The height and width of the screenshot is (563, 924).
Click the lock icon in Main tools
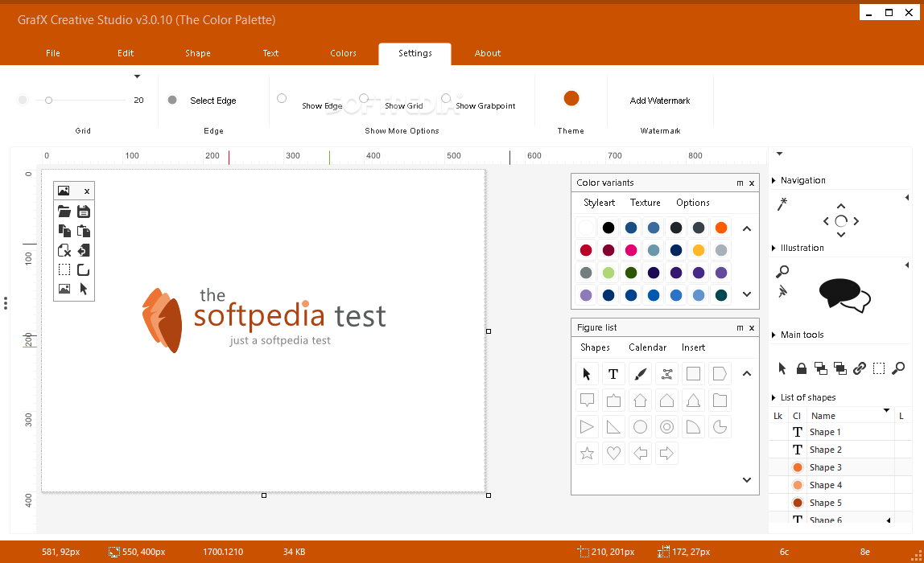(x=802, y=368)
